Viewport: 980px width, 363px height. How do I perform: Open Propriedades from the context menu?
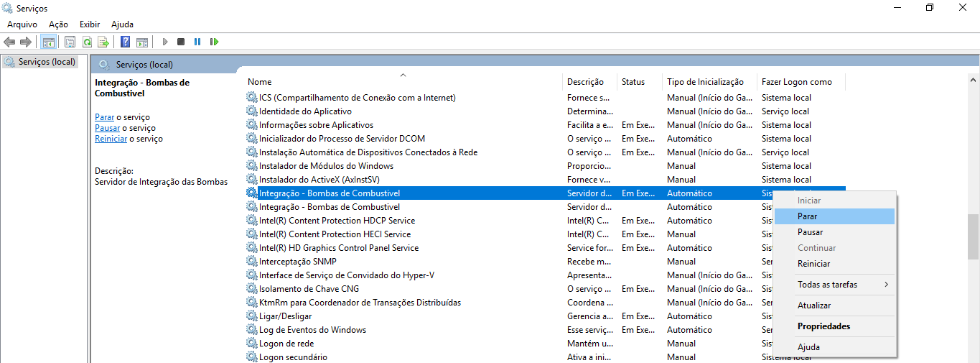tap(834, 326)
